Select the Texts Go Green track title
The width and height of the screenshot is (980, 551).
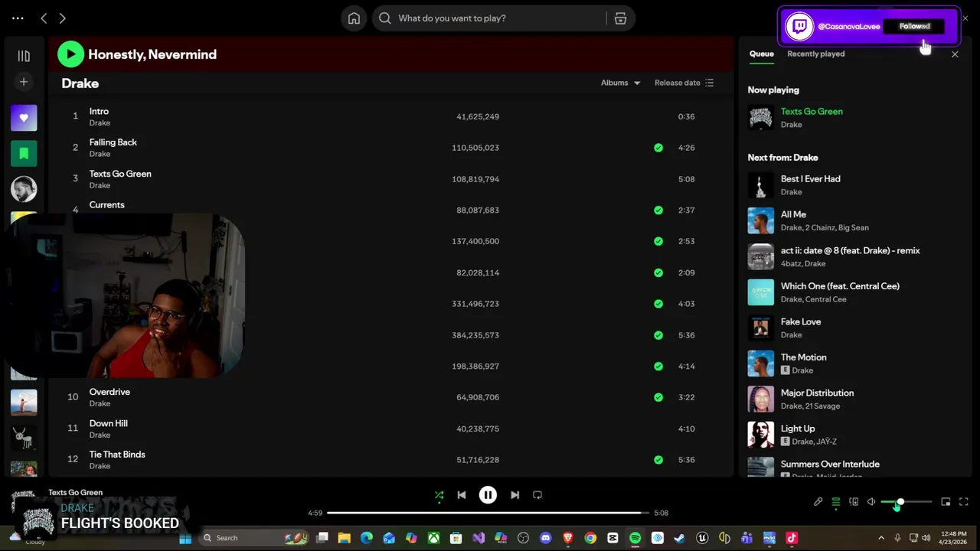(x=120, y=174)
